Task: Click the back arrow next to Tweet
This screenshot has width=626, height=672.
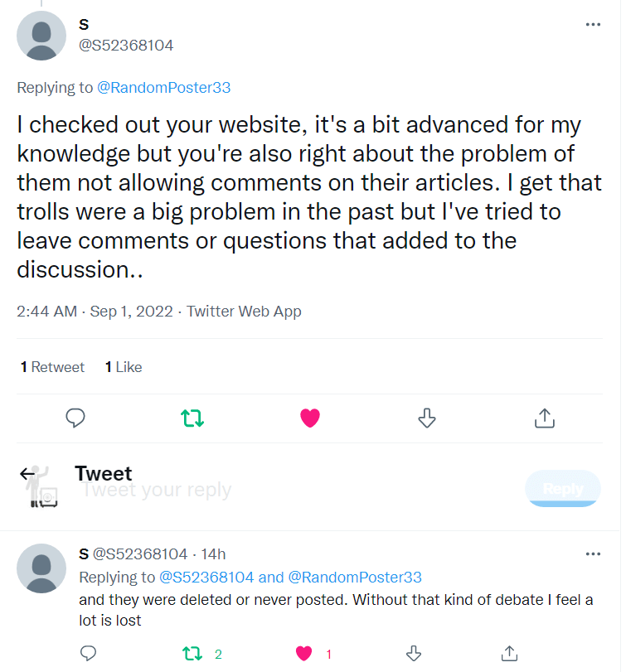Action: 28,474
